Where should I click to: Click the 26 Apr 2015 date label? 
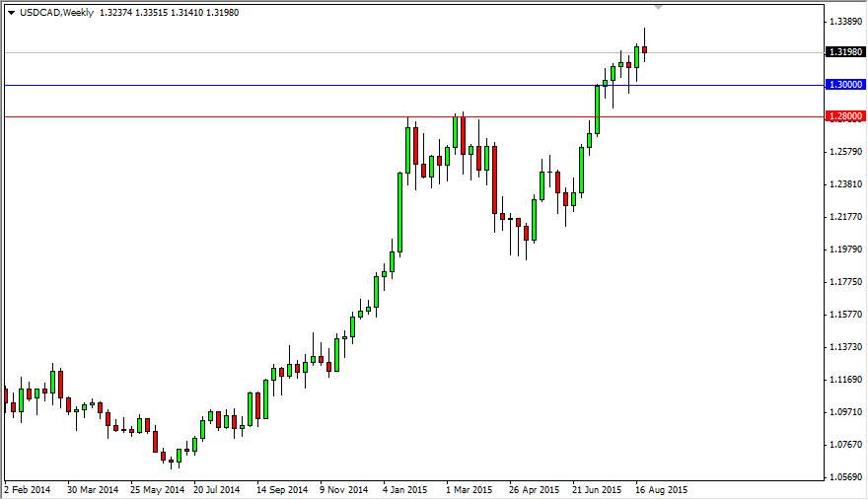pos(535,490)
